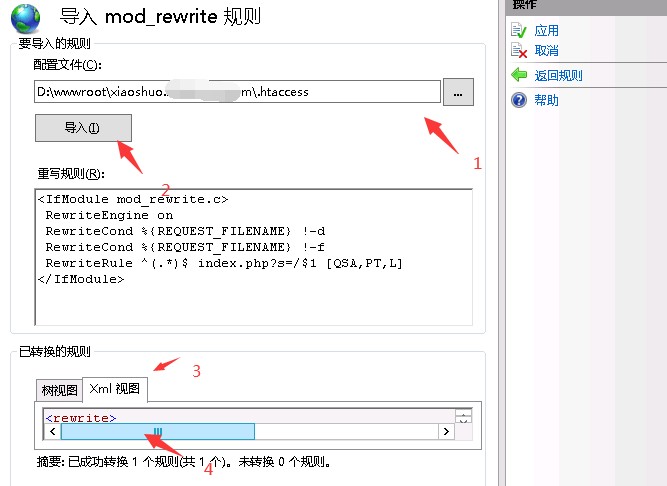The image size is (667, 486).
Task: Click the 应用 (Apply) action link
Action: (x=546, y=31)
